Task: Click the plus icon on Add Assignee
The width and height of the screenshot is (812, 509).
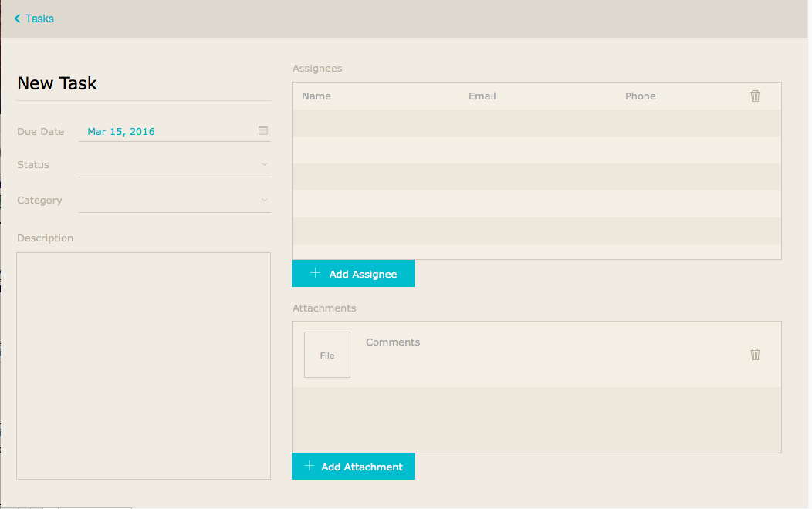Action: (x=316, y=273)
